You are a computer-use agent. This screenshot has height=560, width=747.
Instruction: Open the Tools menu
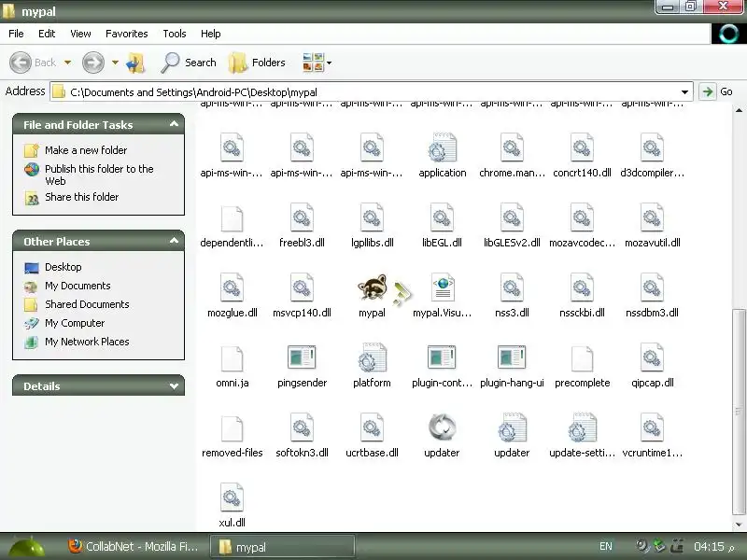click(175, 34)
